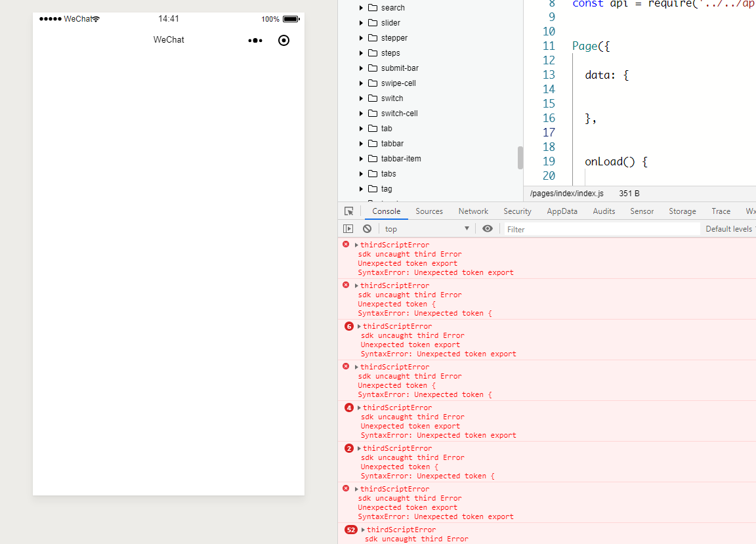This screenshot has height=544, width=756.
Task: Select the stepper folder name
Action: click(x=394, y=38)
